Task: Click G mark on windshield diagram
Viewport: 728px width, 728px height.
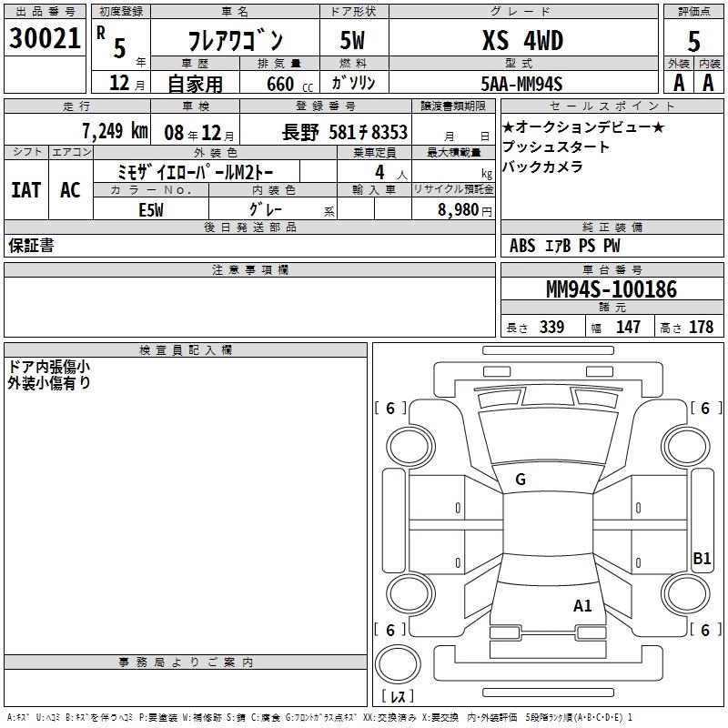Action: [521, 480]
